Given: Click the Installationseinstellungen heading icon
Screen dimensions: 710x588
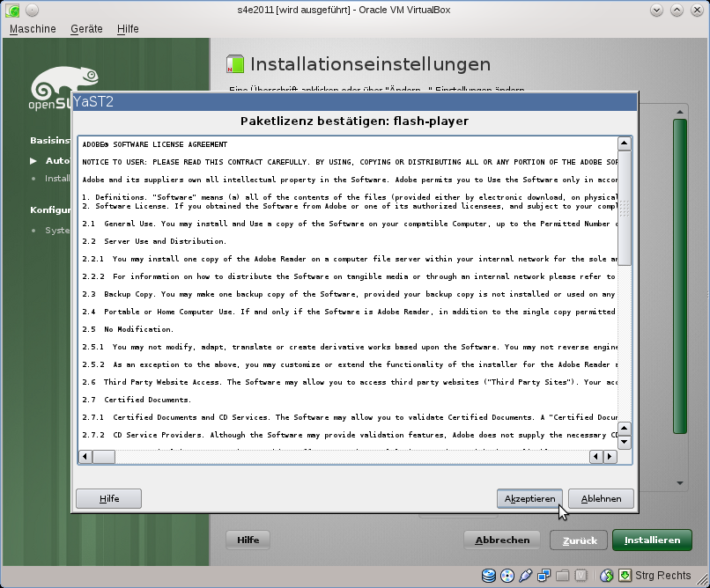Looking at the screenshot, I should [235, 63].
